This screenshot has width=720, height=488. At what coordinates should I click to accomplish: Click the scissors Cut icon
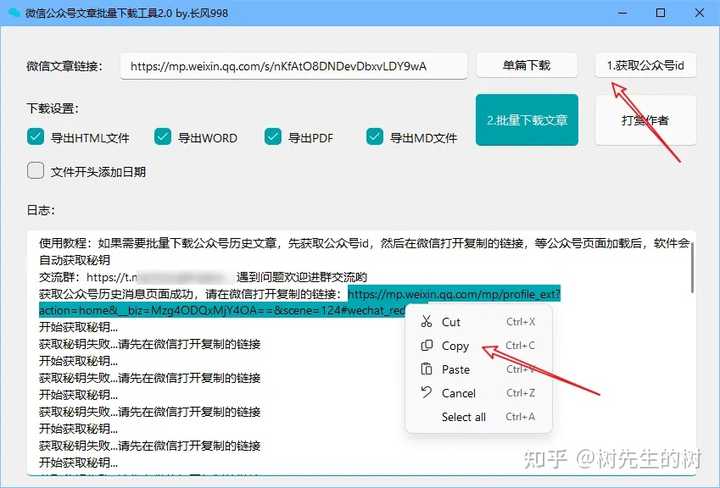point(427,321)
